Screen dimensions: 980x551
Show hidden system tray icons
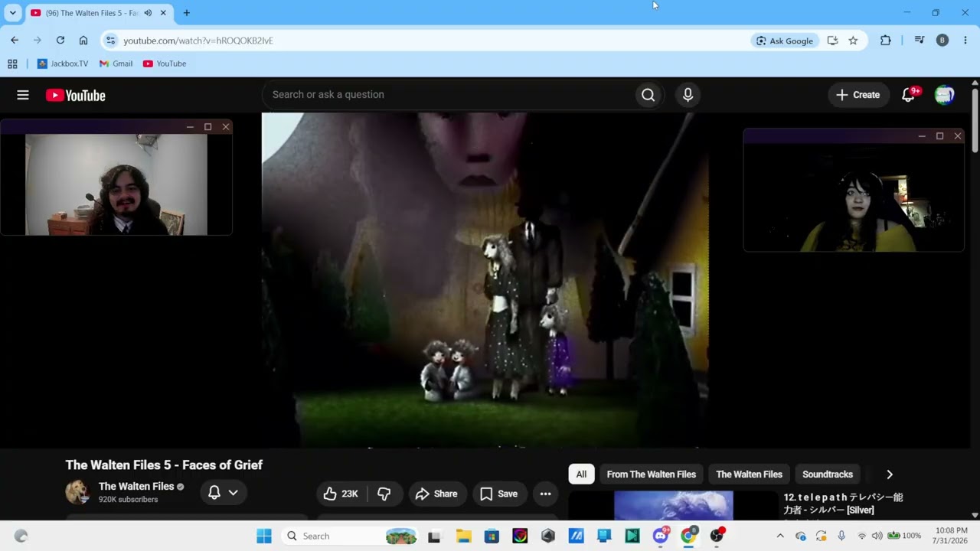pyautogui.click(x=780, y=536)
